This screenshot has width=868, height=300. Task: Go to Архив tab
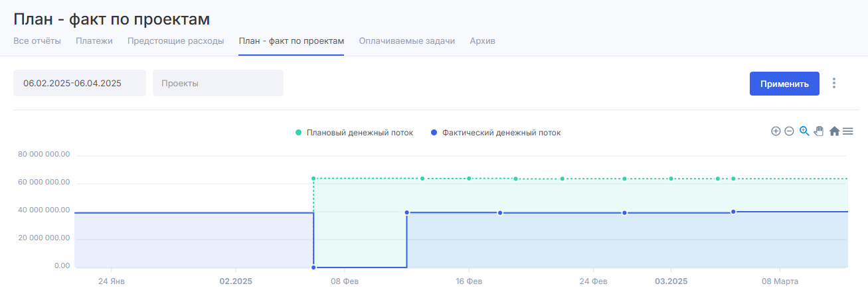click(482, 41)
